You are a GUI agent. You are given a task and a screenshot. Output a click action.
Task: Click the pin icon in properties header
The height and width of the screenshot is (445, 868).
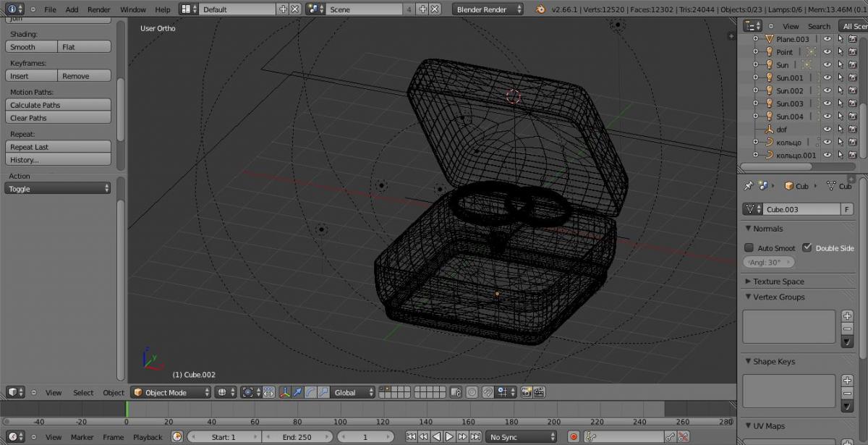(x=749, y=186)
